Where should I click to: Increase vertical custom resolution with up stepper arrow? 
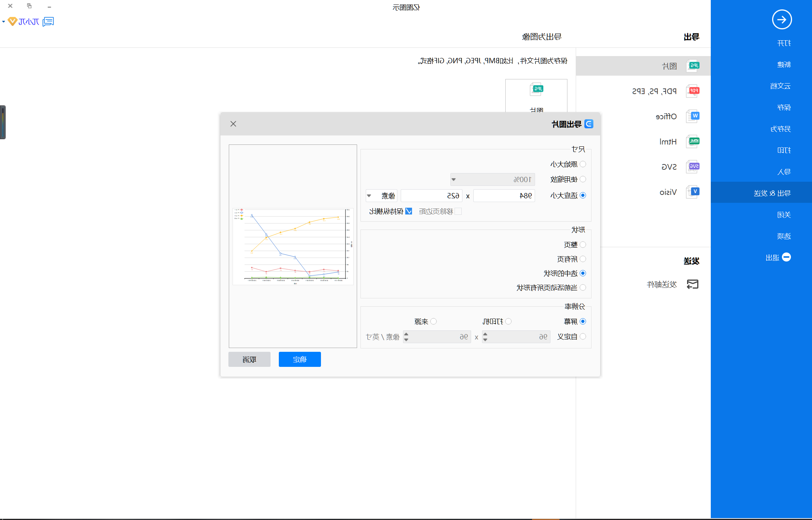coord(406,334)
